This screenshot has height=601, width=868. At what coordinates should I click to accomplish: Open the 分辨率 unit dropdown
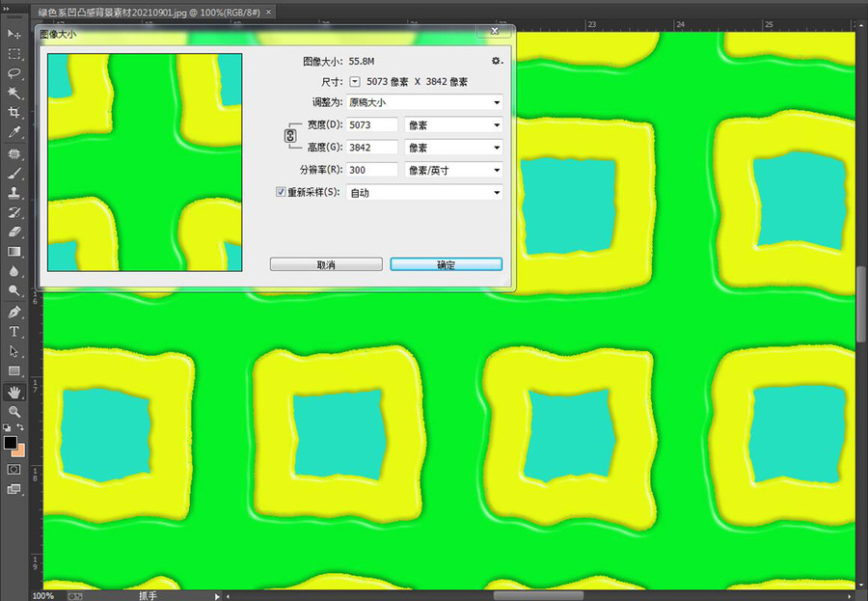[x=453, y=170]
